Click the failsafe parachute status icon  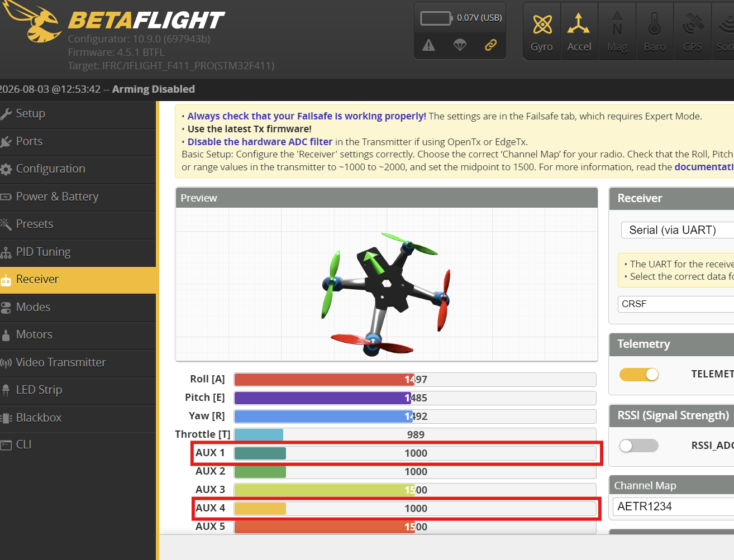pos(460,45)
